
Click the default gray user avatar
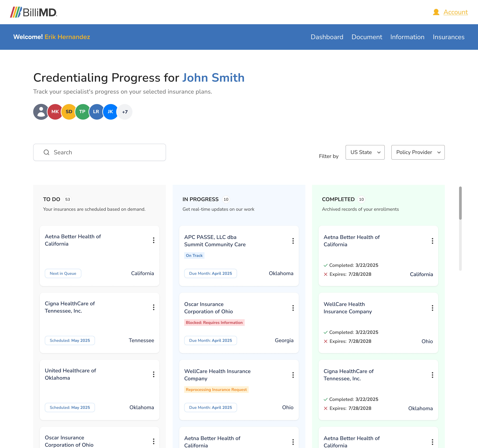click(x=41, y=112)
